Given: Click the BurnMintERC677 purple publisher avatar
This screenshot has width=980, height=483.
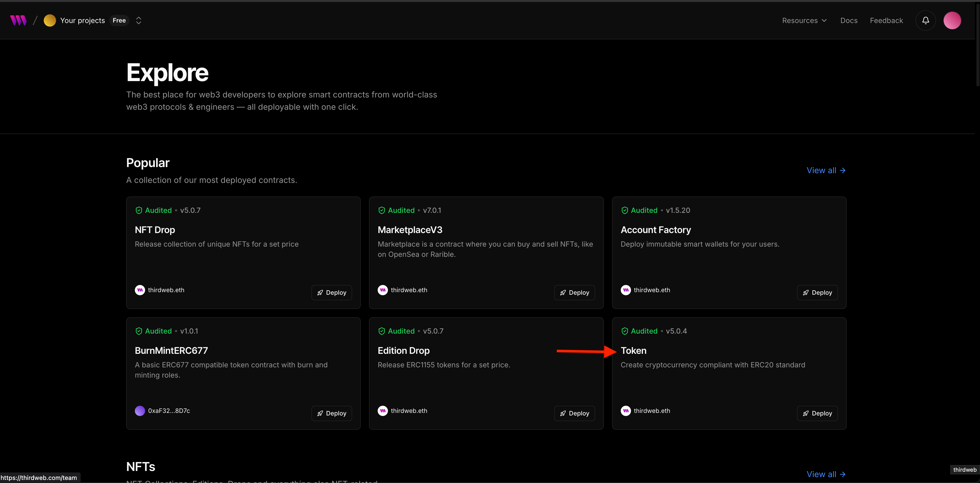Looking at the screenshot, I should pyautogui.click(x=140, y=411).
